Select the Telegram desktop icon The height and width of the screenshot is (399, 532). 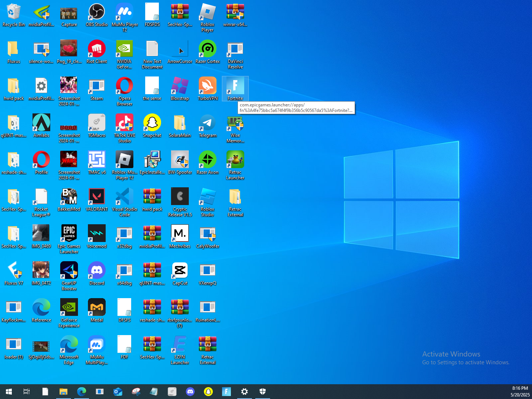coord(208,124)
